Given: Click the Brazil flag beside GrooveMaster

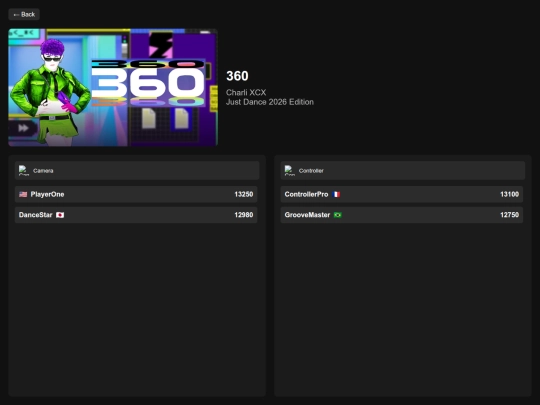Looking at the screenshot, I should point(338,215).
